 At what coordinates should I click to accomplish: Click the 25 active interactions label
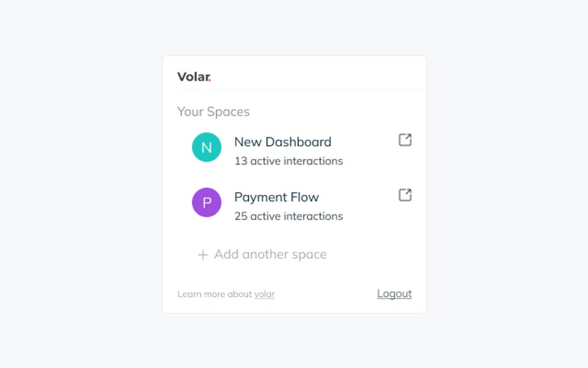point(288,216)
